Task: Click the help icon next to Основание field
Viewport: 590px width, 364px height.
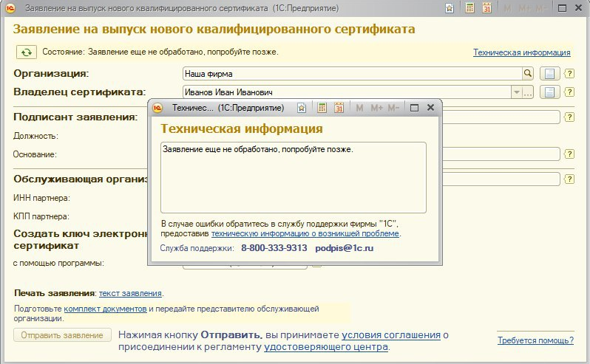Action: 569,154
